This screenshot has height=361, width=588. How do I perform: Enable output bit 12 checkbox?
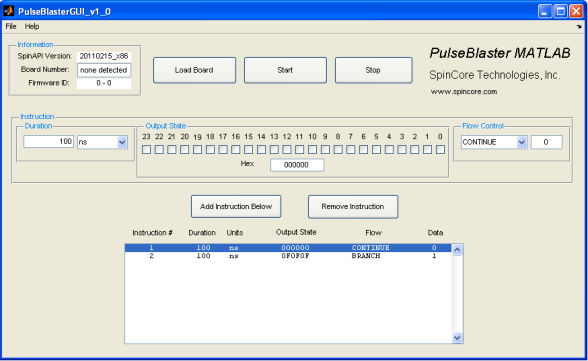pos(287,150)
